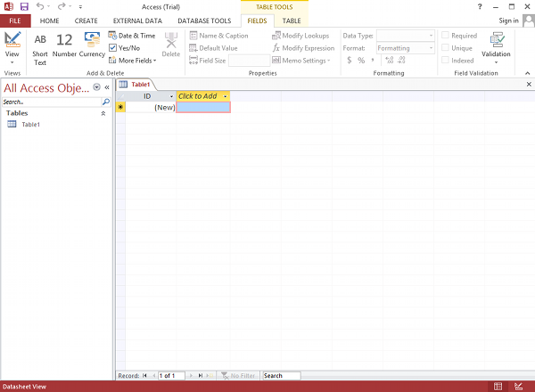The height and width of the screenshot is (392, 535).
Task: Click the search magnifier in navigation pane
Action: point(106,102)
